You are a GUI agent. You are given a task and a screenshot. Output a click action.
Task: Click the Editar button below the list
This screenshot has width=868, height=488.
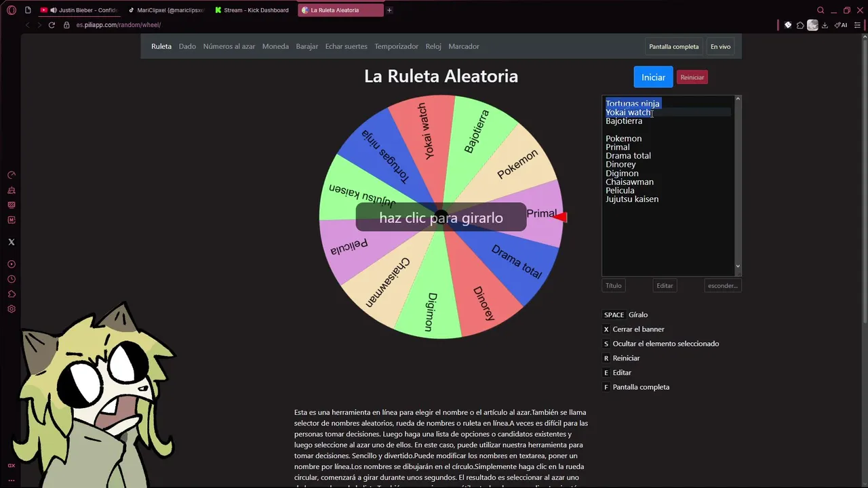coord(665,285)
